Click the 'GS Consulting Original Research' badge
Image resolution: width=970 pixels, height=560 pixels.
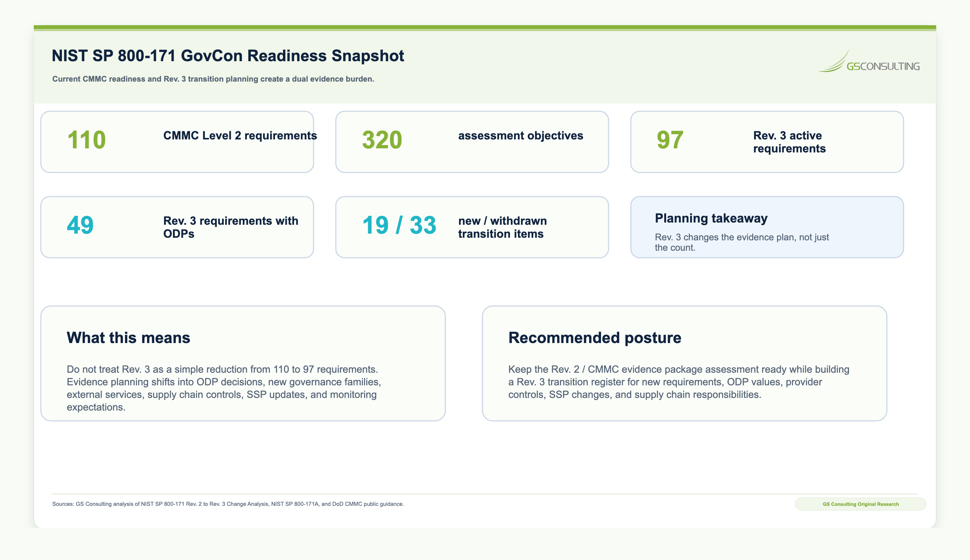coord(860,504)
